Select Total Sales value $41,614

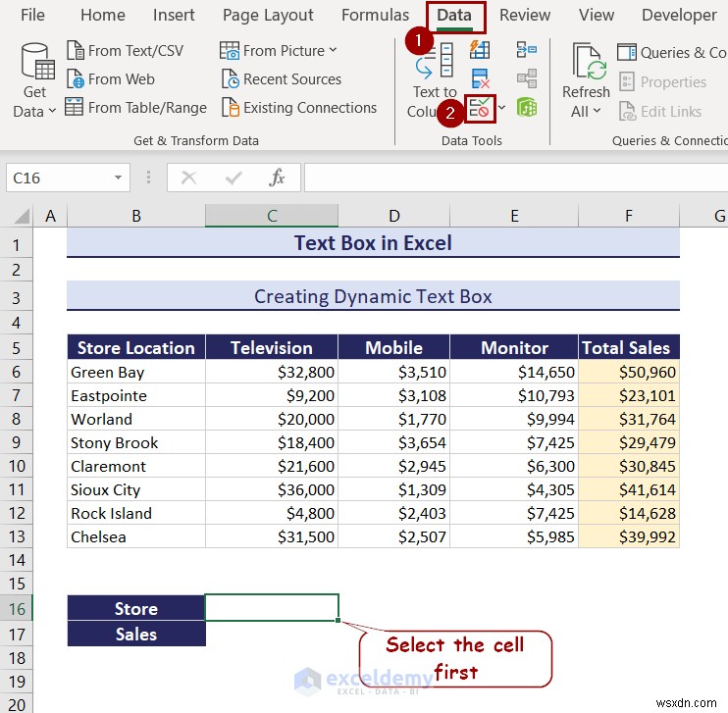coord(629,489)
